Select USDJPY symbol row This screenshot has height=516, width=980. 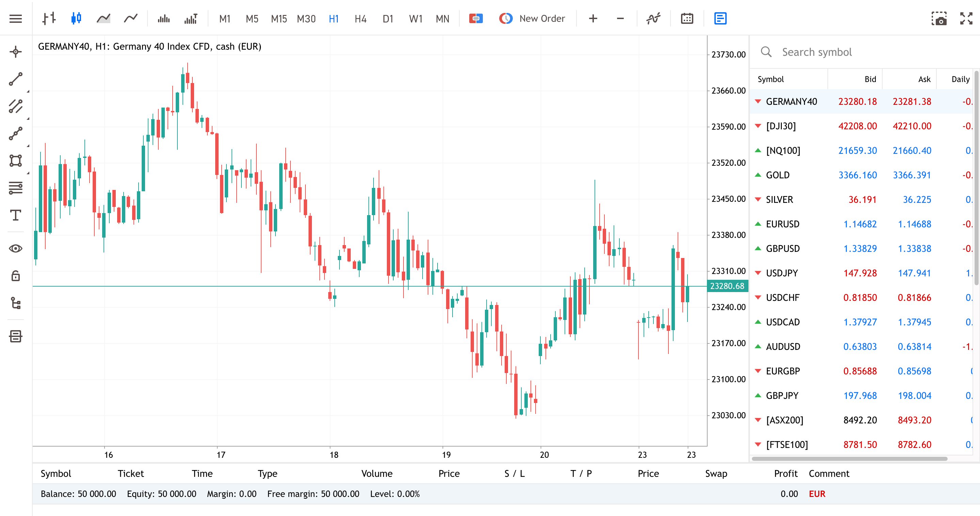click(861, 273)
